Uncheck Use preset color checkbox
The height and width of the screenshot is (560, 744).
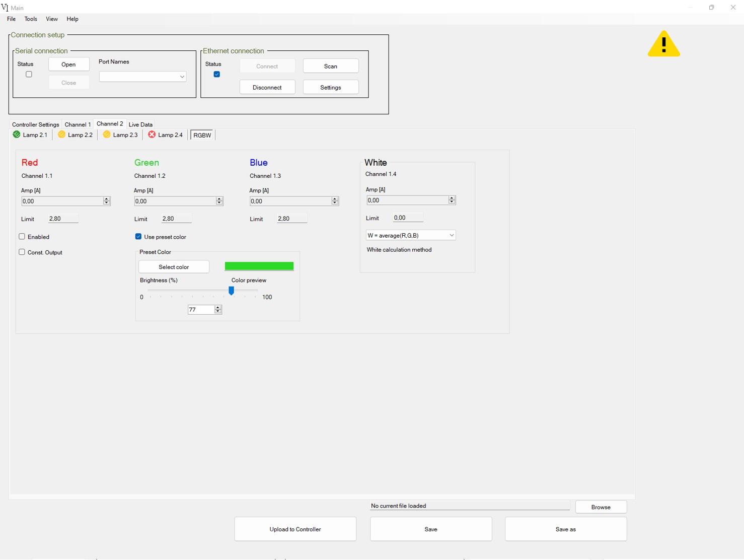pyautogui.click(x=138, y=236)
